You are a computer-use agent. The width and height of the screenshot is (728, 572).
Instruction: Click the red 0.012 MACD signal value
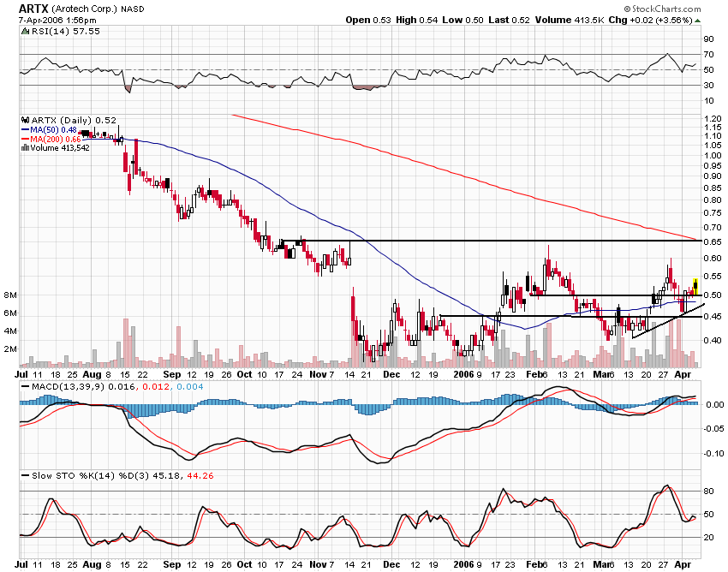click(x=156, y=387)
